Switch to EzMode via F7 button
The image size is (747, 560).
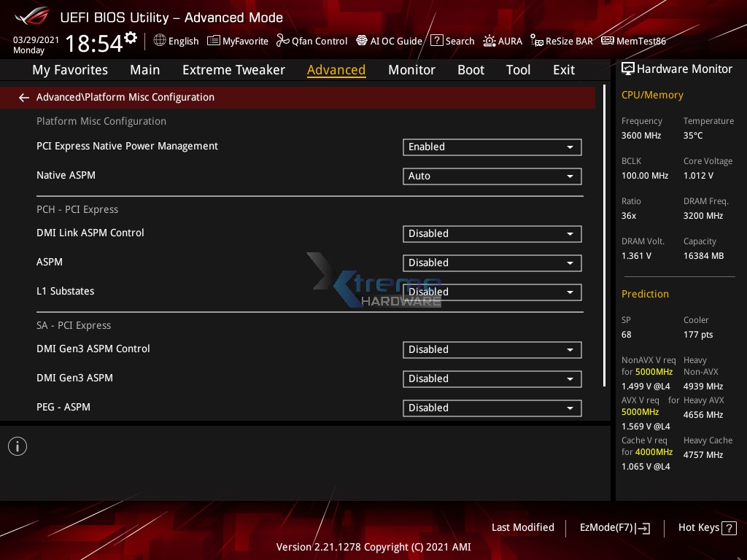tap(615, 527)
